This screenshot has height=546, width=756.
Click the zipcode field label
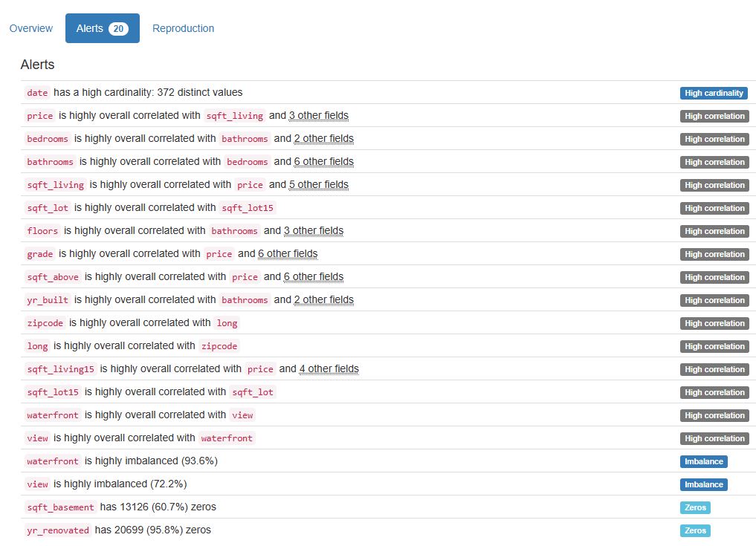coord(45,323)
